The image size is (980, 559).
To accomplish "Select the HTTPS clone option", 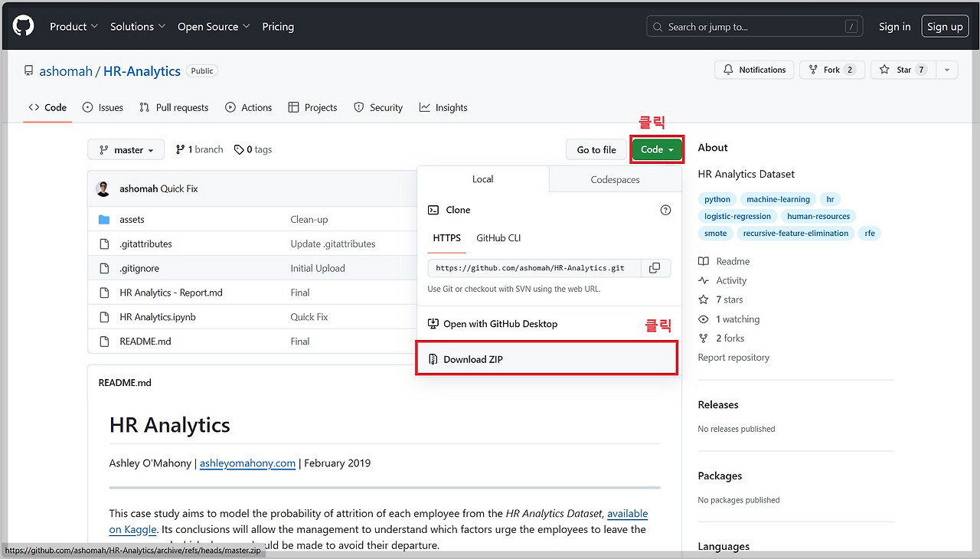I will [x=447, y=238].
